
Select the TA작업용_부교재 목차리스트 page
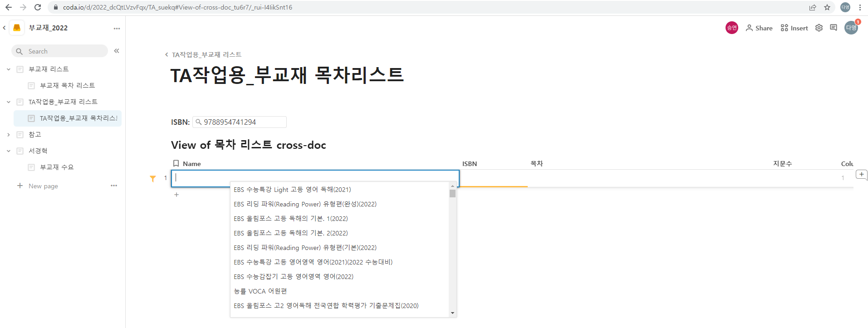tap(68, 118)
